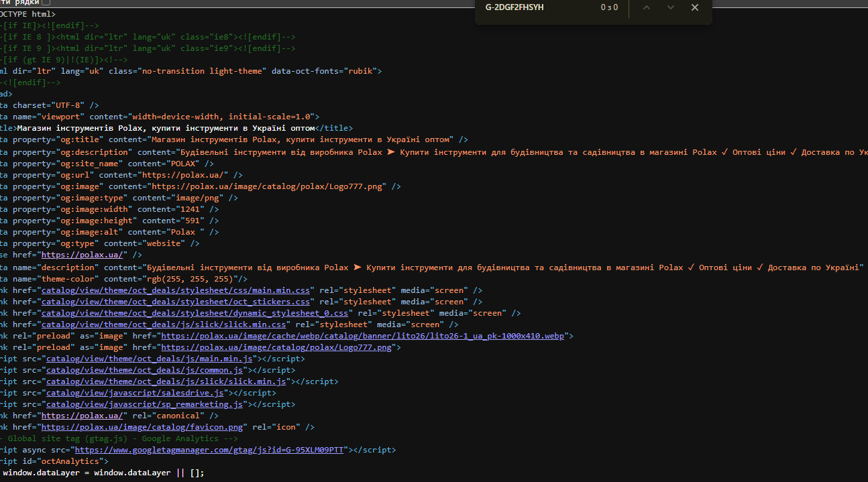
Task: Close the find bar
Action: [695, 7]
